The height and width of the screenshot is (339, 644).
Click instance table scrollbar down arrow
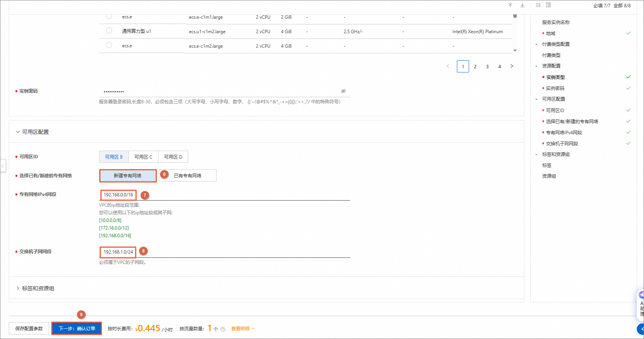click(515, 50)
